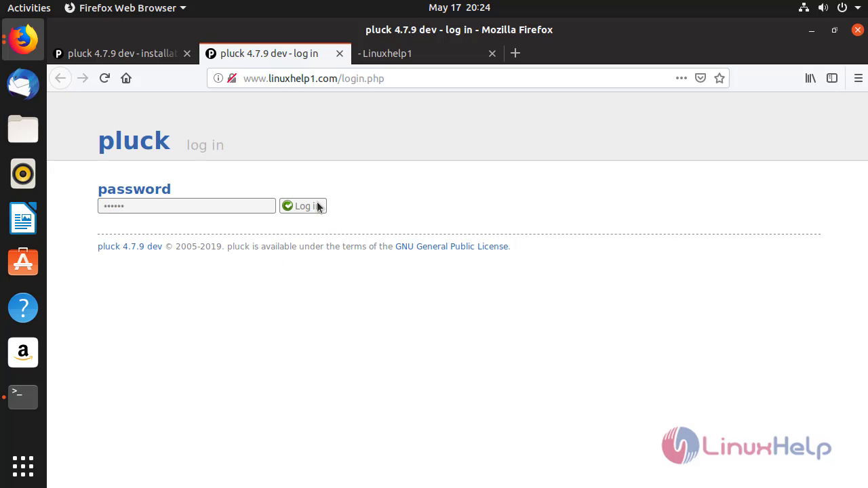
Task: Open GNU General Public License link
Action: coord(452,246)
